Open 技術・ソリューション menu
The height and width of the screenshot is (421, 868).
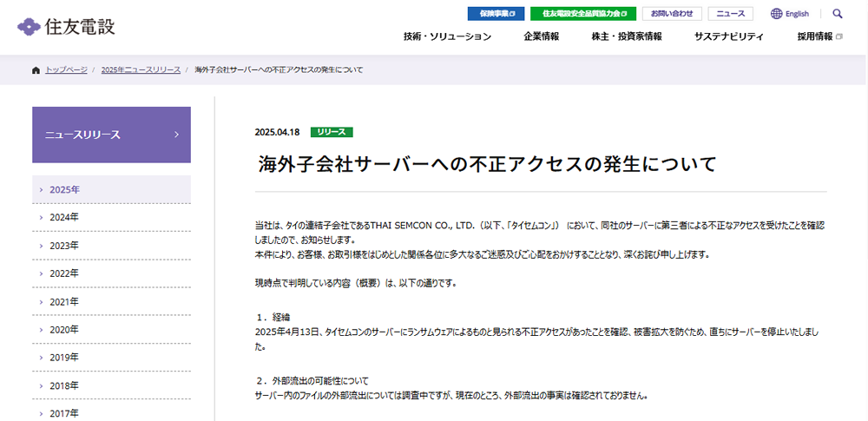tap(447, 36)
